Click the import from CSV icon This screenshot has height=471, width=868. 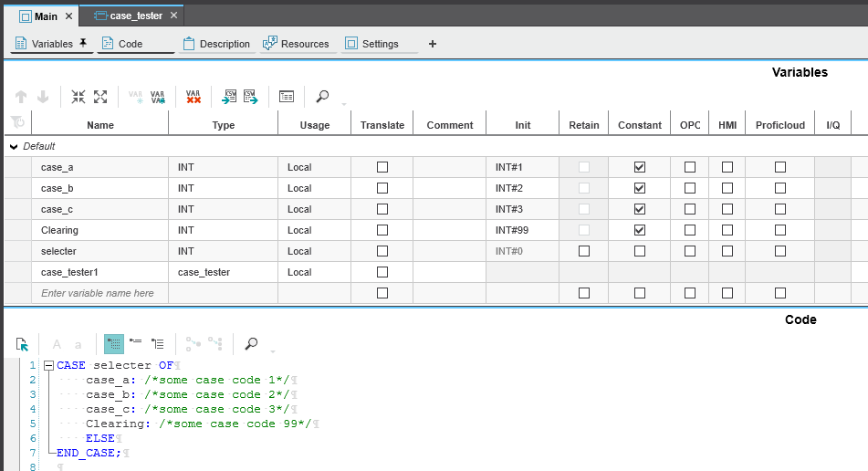228,97
